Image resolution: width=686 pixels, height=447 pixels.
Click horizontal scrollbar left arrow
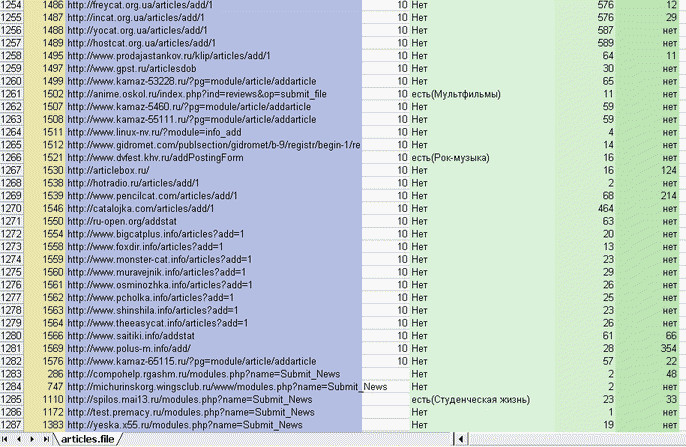[x=461, y=439]
